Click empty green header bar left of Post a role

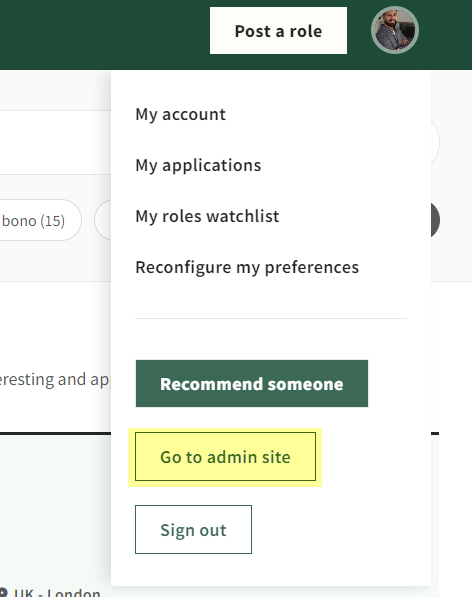105,34
